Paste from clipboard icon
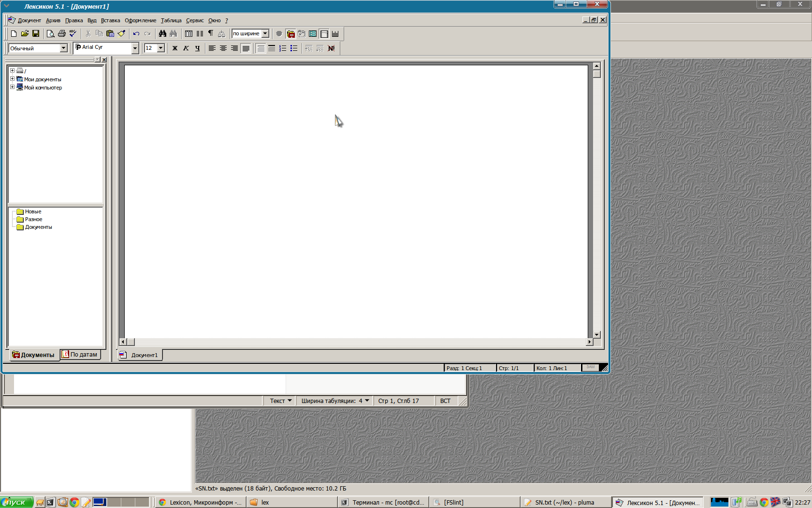812x508 pixels. (x=110, y=34)
